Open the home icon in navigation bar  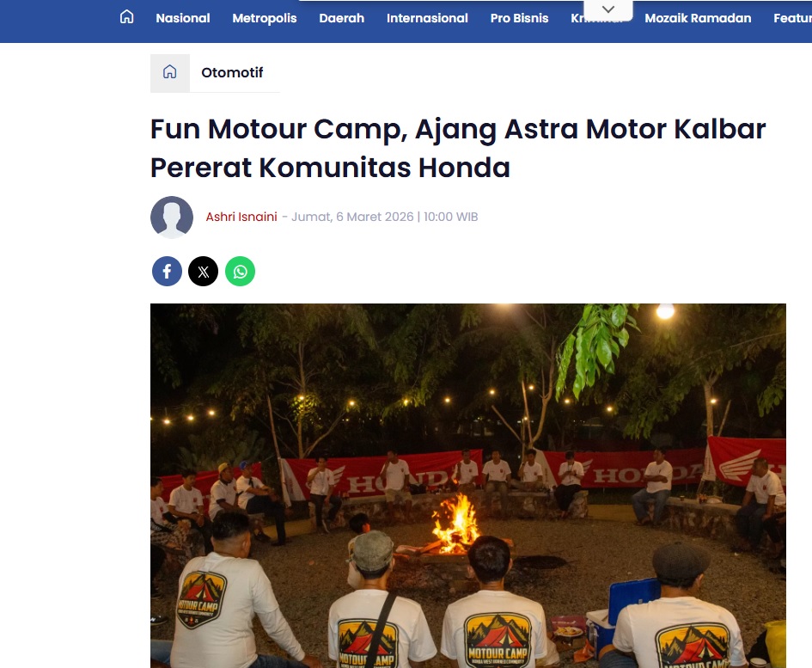[127, 17]
